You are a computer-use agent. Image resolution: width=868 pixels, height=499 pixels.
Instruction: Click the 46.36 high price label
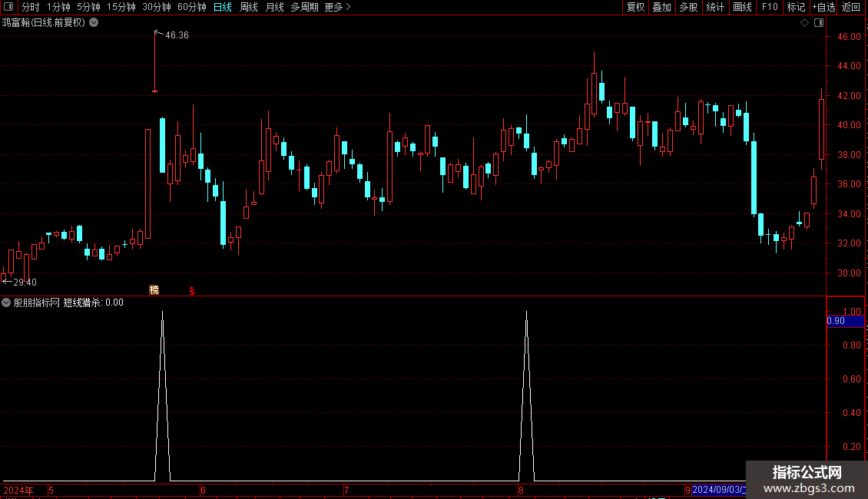pos(177,35)
